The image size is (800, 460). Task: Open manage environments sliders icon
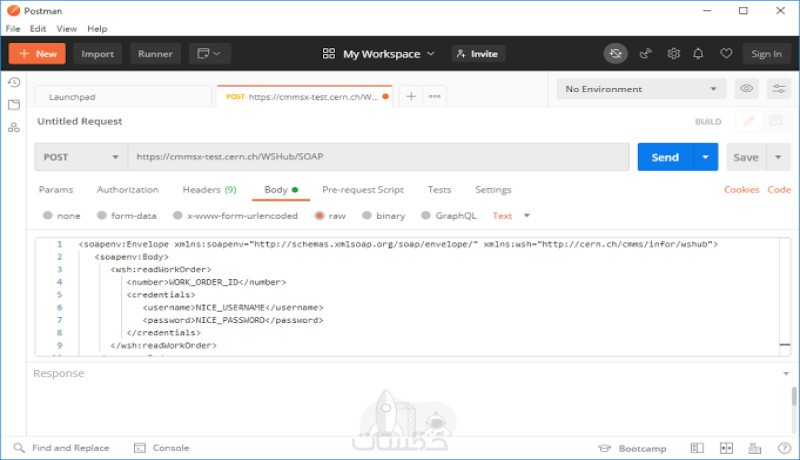(779, 89)
